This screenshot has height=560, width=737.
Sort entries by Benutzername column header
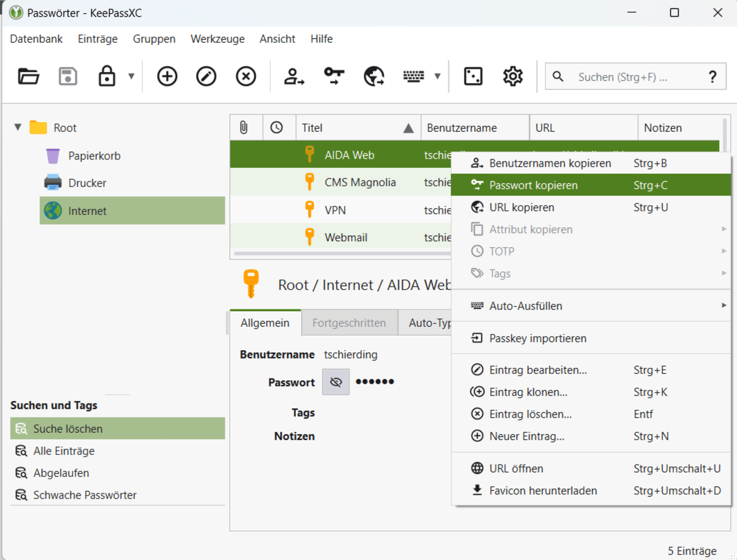476,128
